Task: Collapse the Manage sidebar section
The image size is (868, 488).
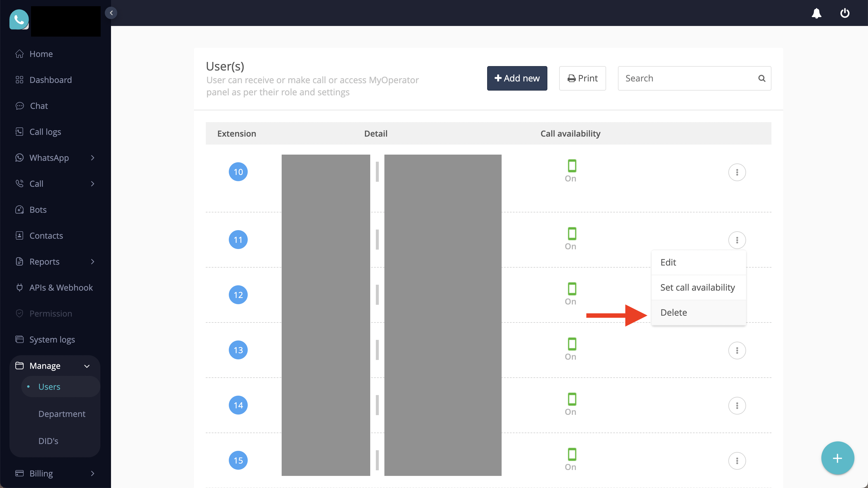Action: (x=87, y=366)
